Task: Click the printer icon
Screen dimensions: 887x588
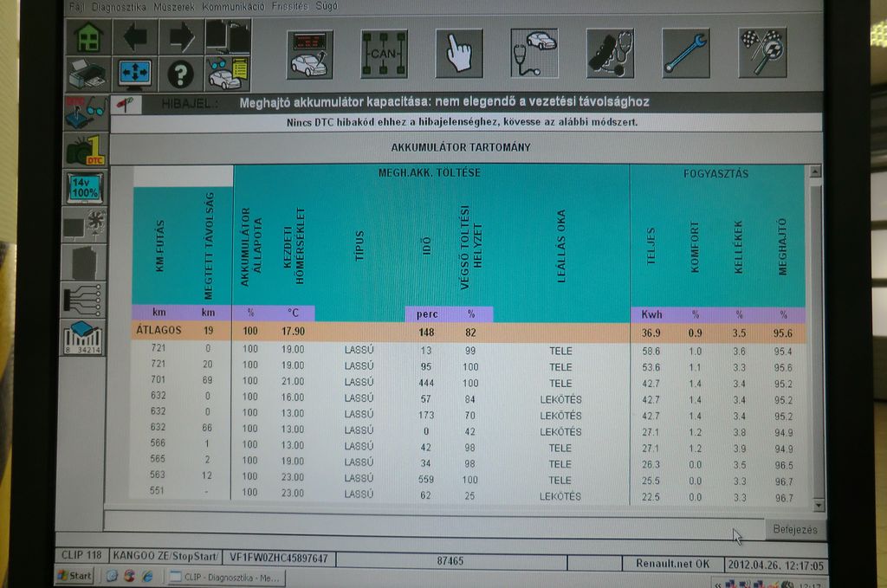Action: pyautogui.click(x=87, y=74)
